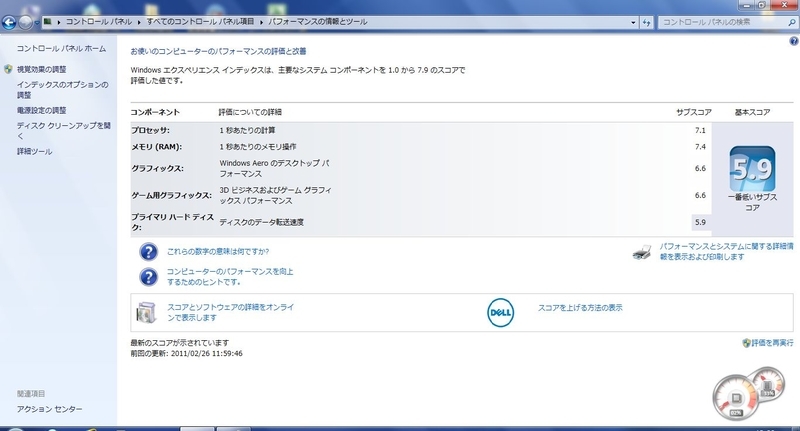Open the address bar history dropdown

pyautogui.click(x=633, y=22)
